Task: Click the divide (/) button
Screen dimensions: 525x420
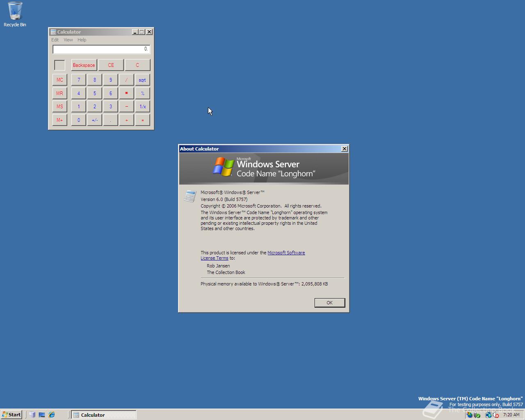Action: pos(126,80)
